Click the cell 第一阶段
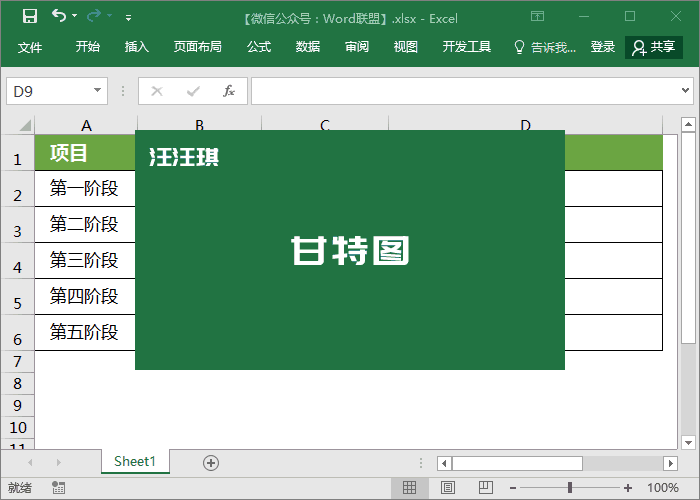The height and width of the screenshot is (500, 700). tap(85, 188)
